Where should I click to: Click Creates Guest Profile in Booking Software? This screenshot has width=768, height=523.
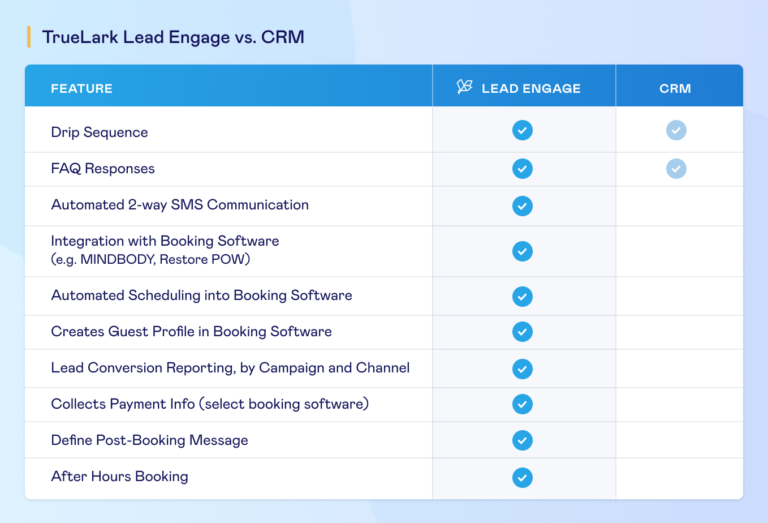coord(191,332)
